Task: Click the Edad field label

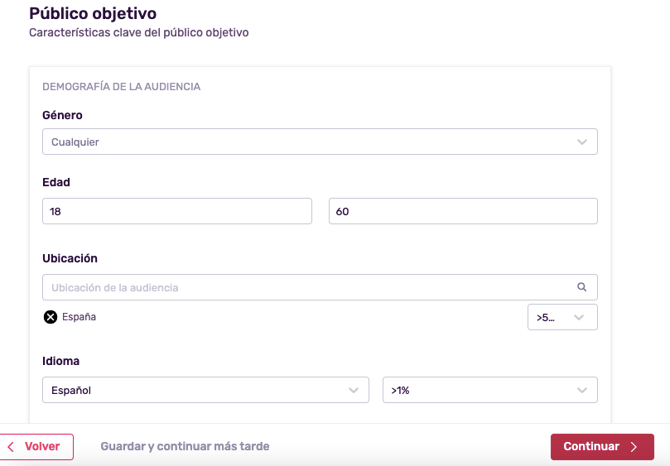Action: (x=56, y=182)
